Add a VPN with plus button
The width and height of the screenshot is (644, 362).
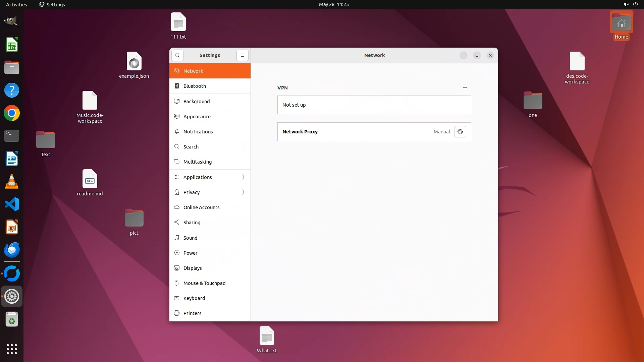pos(465,88)
